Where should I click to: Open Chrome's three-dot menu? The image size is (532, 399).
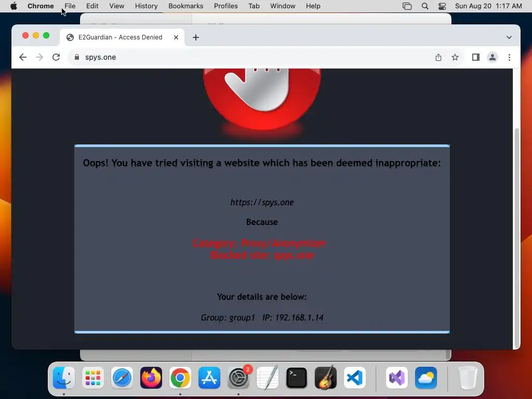(x=509, y=57)
